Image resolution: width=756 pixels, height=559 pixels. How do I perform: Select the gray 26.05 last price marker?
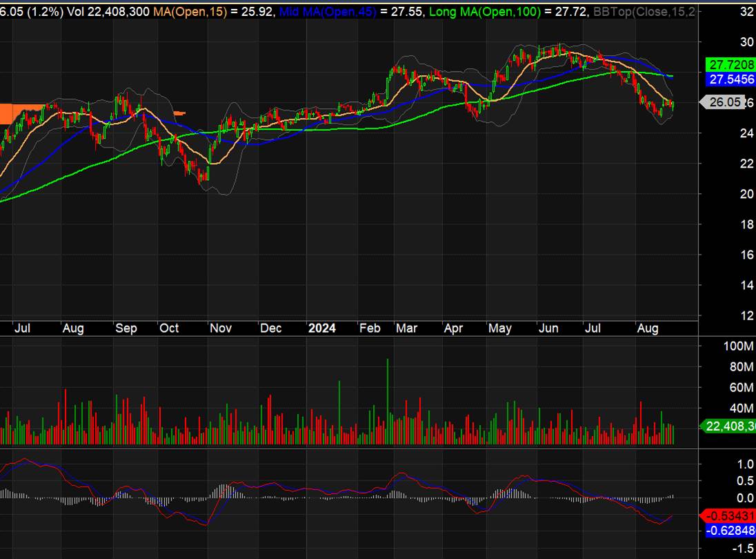coord(724,102)
